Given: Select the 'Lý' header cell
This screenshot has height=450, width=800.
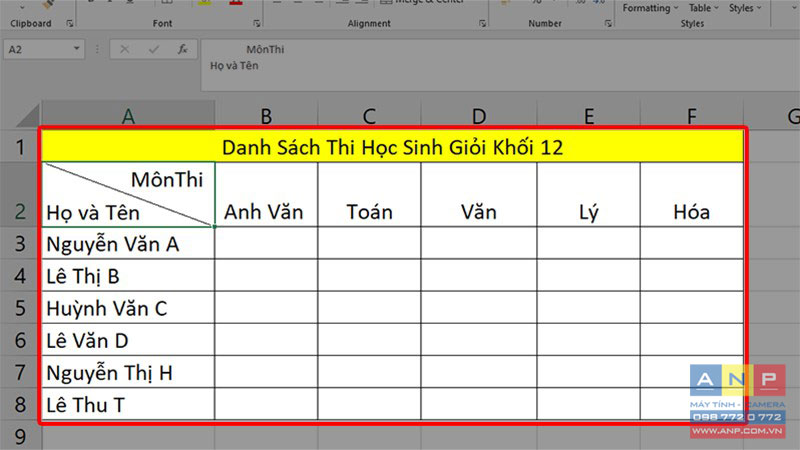Looking at the screenshot, I should (x=589, y=195).
